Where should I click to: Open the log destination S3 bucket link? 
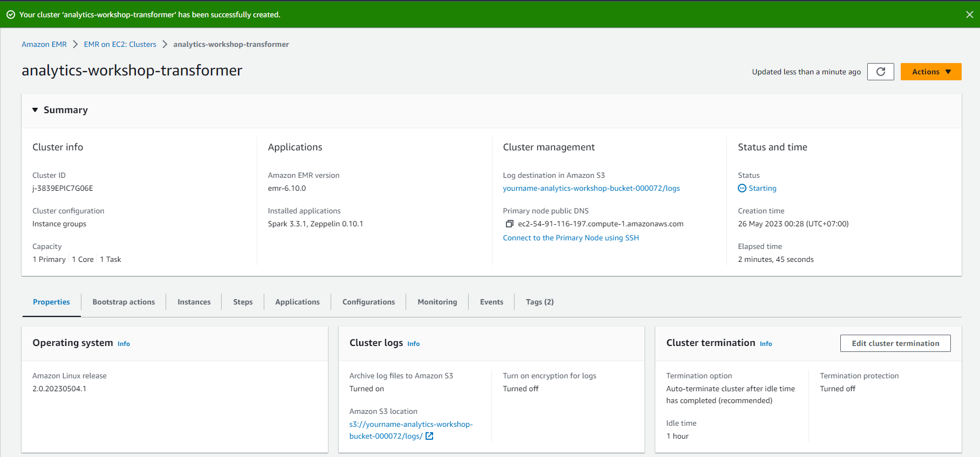[591, 188]
